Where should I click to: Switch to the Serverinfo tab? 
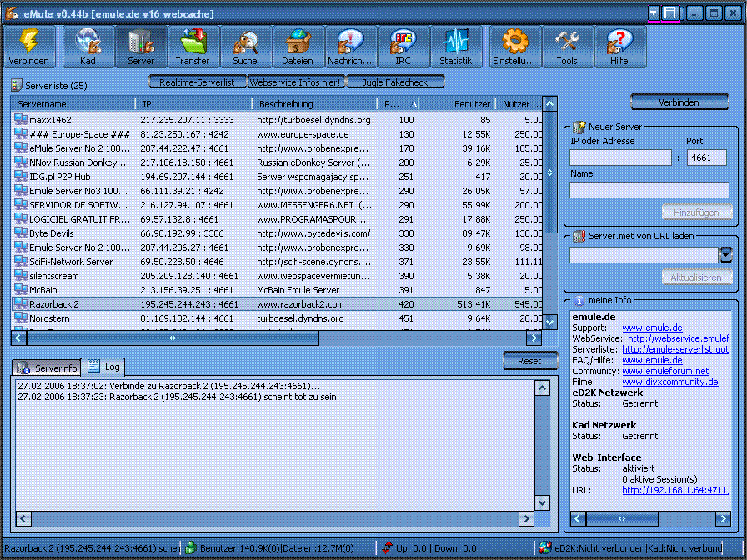click(47, 367)
